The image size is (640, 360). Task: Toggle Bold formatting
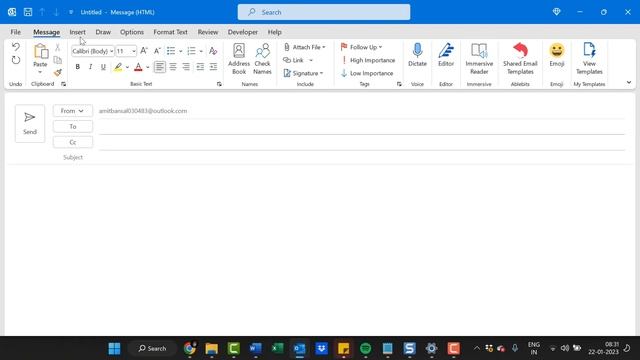coord(78,67)
